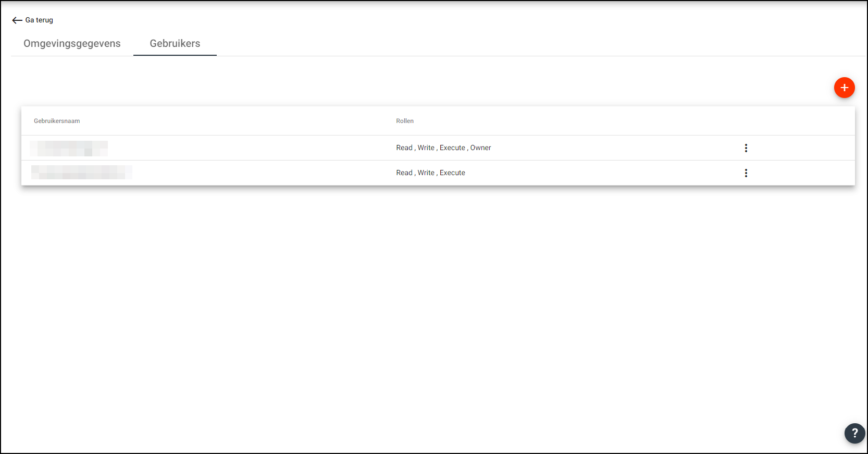The image size is (868, 454).
Task: Click 'Write' in the first user row
Action: [x=426, y=148]
